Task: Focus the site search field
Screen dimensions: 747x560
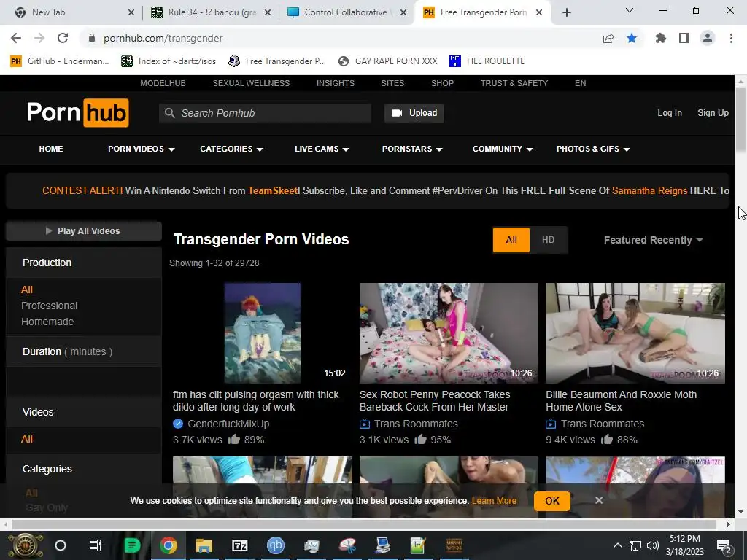Action: [265, 113]
